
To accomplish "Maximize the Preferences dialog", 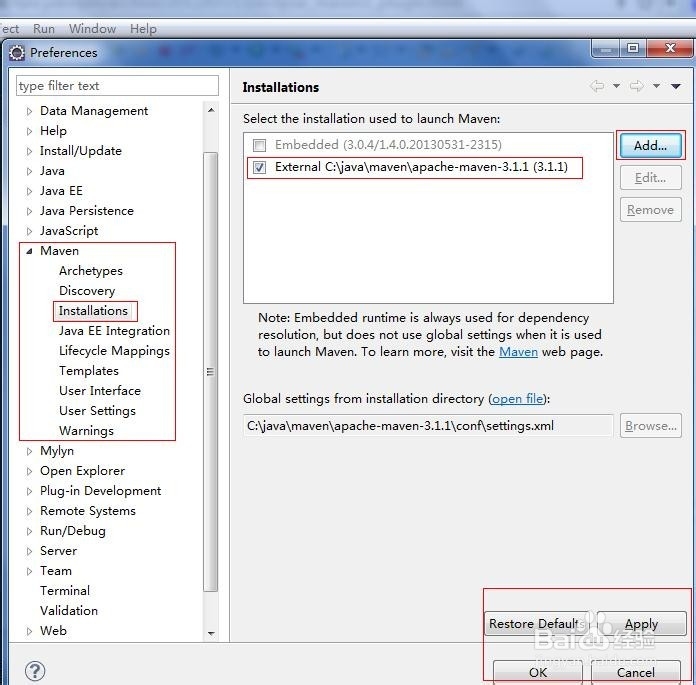I will [x=633, y=48].
